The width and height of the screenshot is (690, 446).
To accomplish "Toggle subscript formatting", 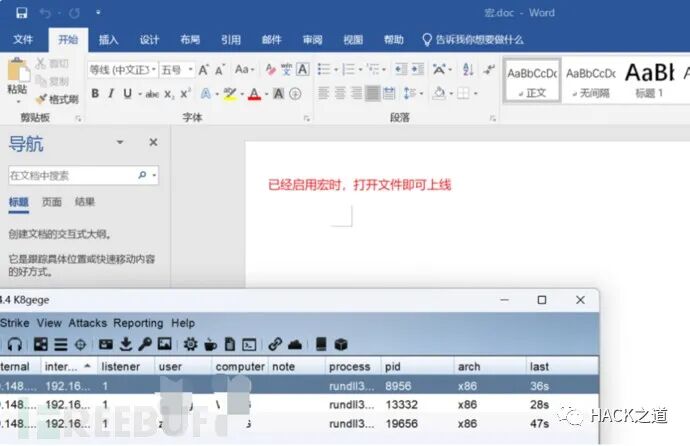I will click(169, 94).
